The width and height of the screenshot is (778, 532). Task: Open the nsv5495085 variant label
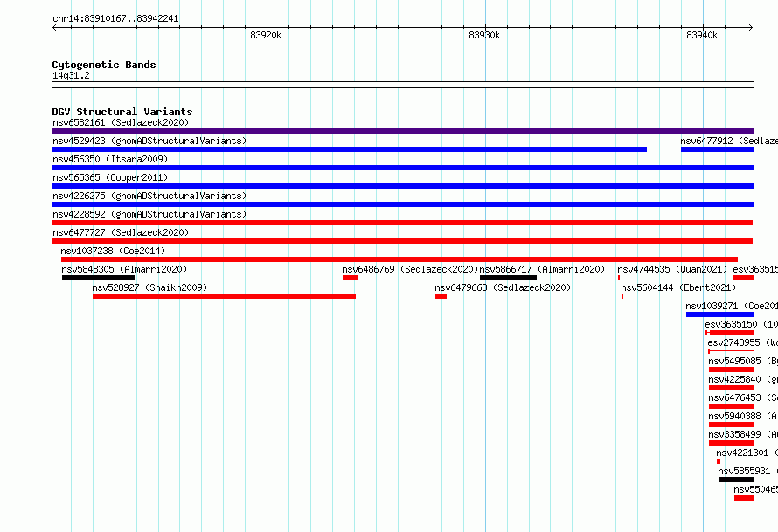(x=743, y=361)
